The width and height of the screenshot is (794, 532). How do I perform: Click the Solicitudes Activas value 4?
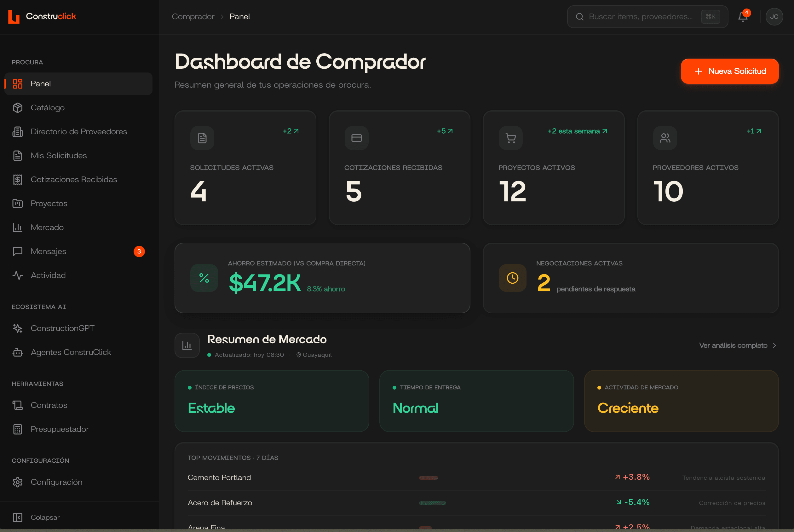coord(198,191)
